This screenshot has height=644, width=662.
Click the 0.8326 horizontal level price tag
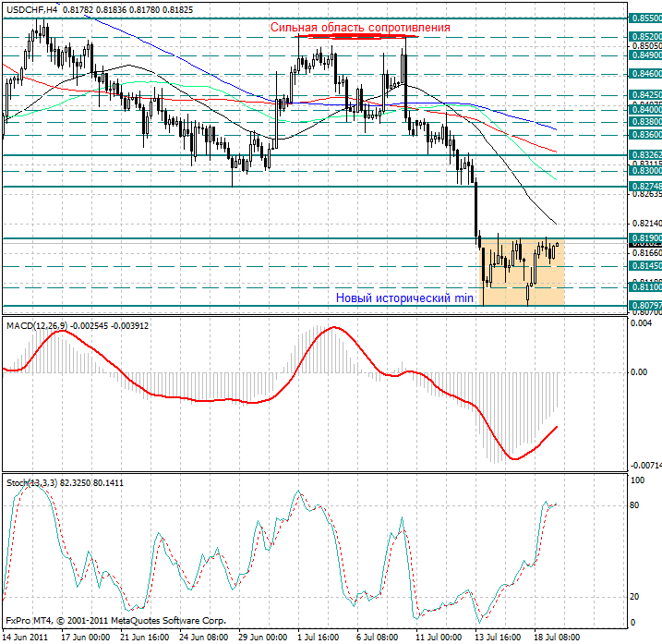click(644, 155)
